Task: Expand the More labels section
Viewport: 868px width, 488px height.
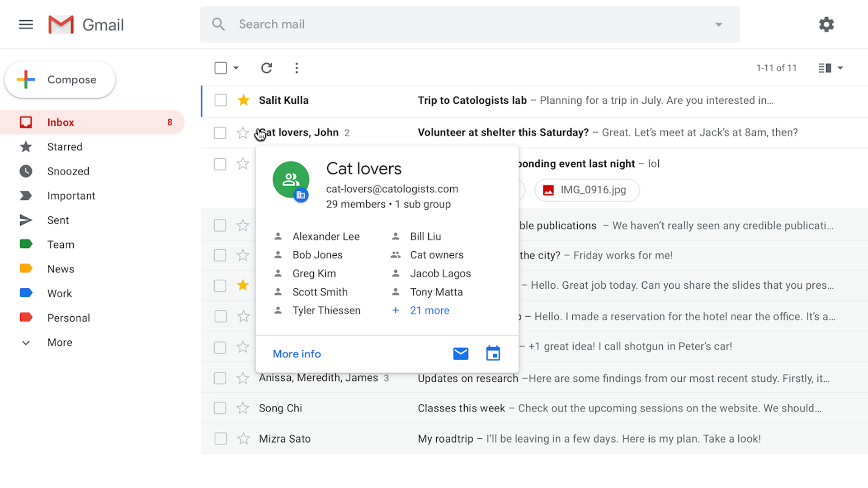Action: click(x=60, y=342)
